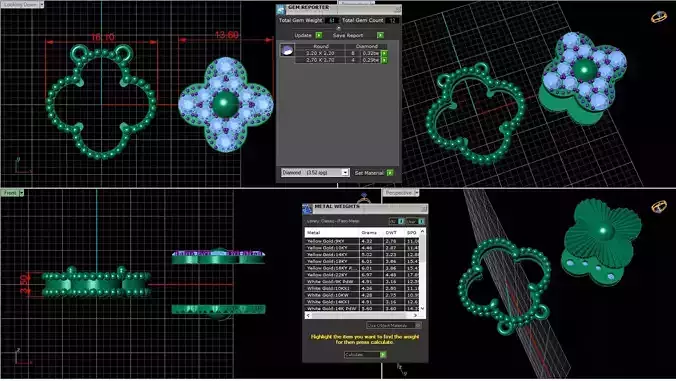Screen dimensions: 676x381
Task: Toggle the User option in Metal Weights
Action: (x=421, y=221)
